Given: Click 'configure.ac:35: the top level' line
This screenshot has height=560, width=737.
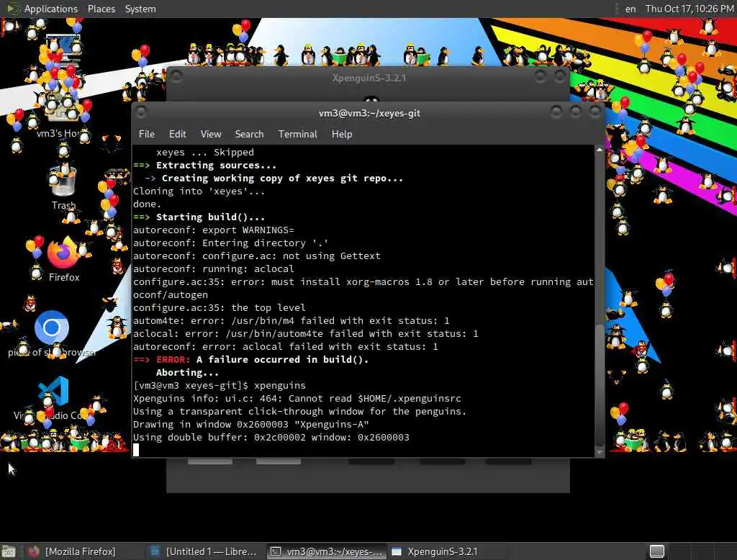Looking at the screenshot, I should click(x=219, y=307).
